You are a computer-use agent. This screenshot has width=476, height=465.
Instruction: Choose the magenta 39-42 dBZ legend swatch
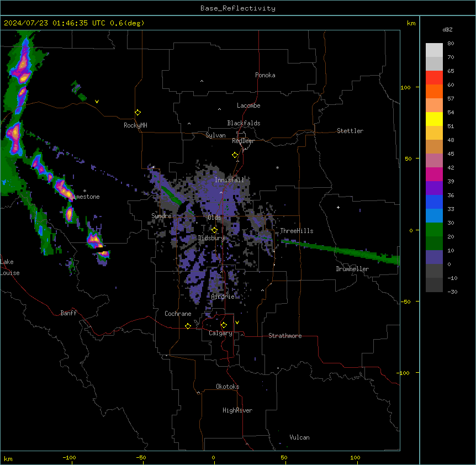point(434,174)
